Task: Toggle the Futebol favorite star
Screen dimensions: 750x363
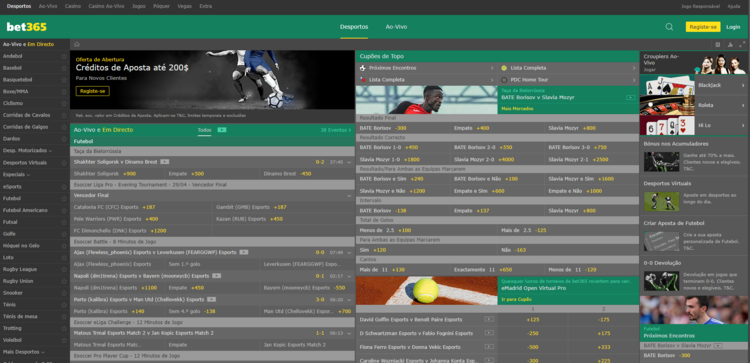Action: click(64, 198)
